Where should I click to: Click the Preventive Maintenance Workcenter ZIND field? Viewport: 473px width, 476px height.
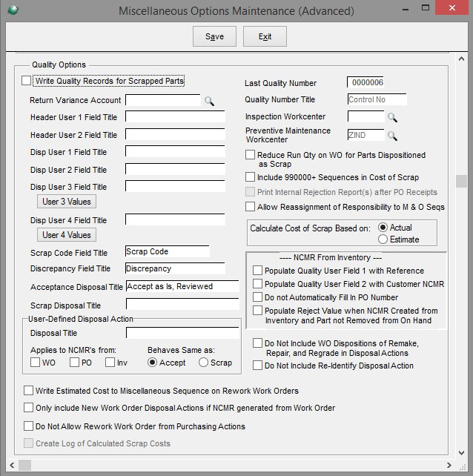365,135
